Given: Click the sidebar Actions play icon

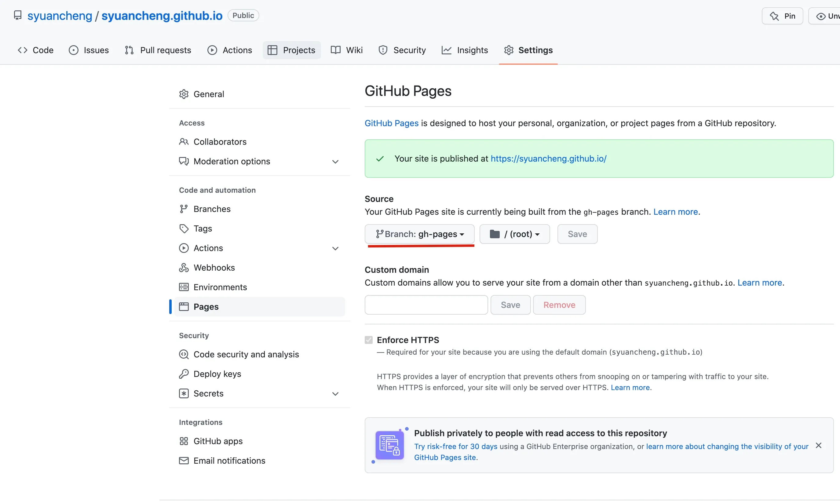Looking at the screenshot, I should click(x=184, y=248).
